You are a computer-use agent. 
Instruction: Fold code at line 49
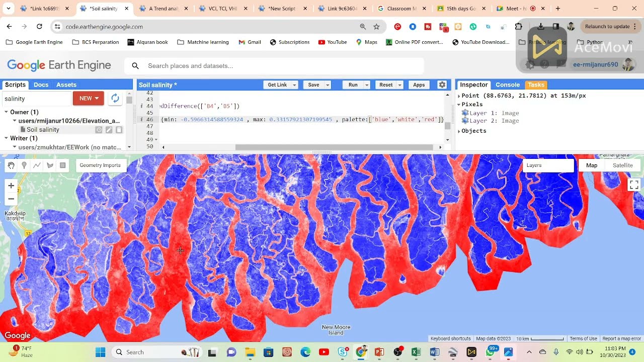point(156,140)
